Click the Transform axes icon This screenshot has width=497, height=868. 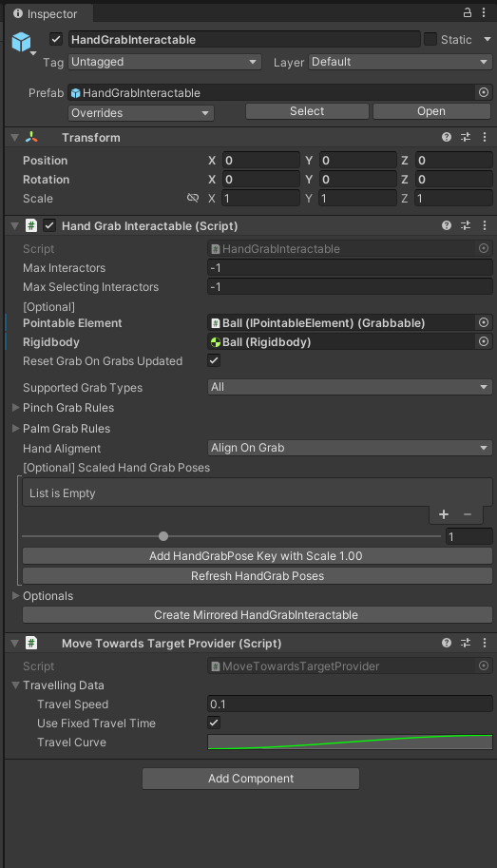point(31,137)
